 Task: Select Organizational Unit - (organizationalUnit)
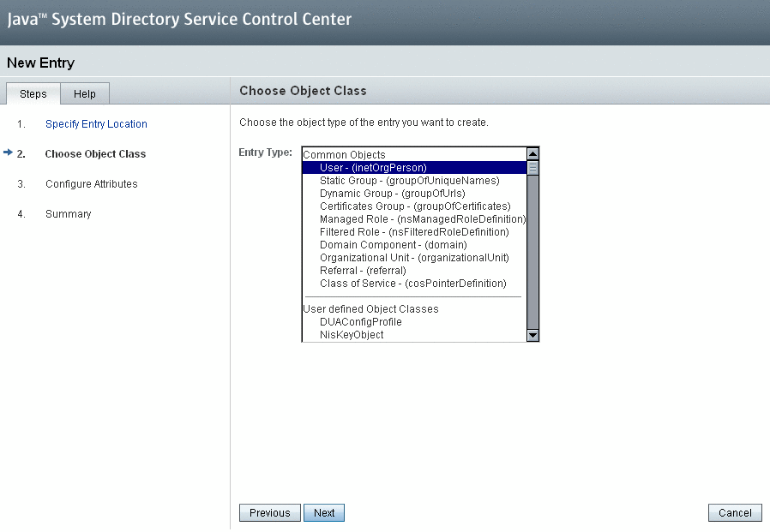click(x=414, y=258)
